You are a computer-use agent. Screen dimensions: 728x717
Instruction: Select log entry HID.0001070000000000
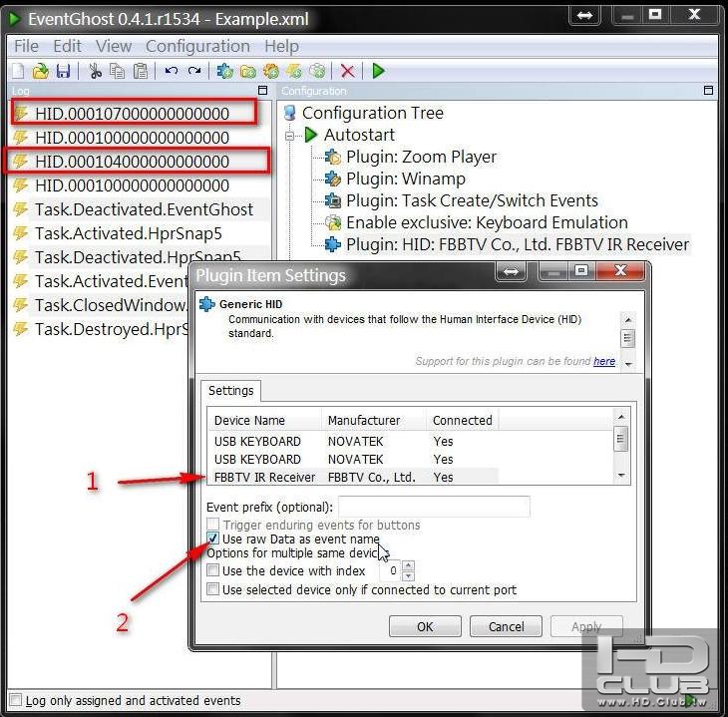(133, 113)
